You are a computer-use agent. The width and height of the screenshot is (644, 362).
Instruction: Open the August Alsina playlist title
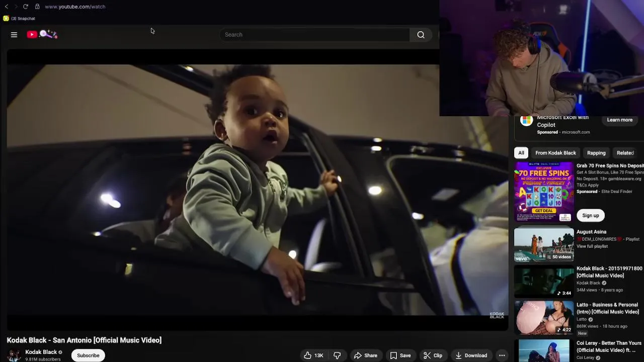click(591, 232)
